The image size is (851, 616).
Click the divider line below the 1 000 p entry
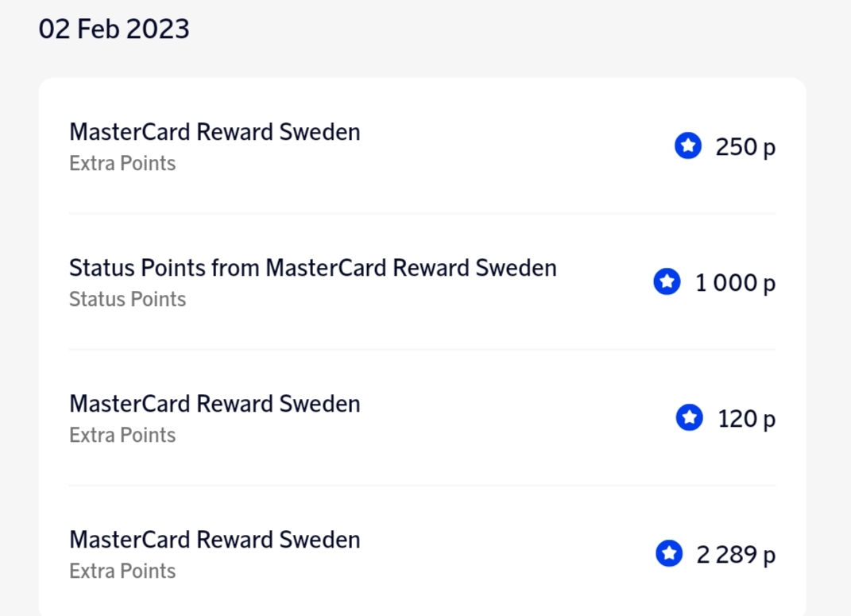tap(422, 350)
